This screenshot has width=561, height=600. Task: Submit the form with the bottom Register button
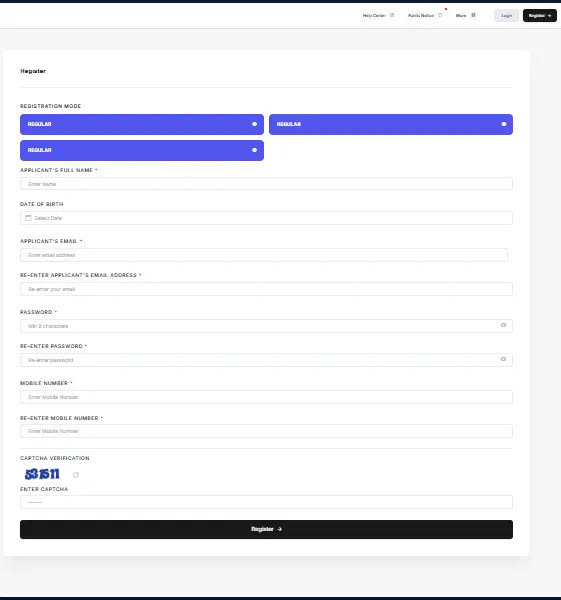(x=266, y=530)
